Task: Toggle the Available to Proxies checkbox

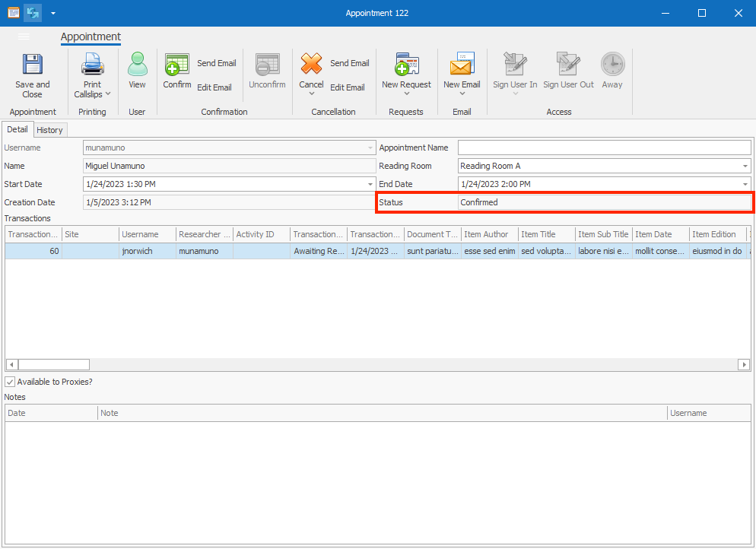Action: (x=11, y=382)
